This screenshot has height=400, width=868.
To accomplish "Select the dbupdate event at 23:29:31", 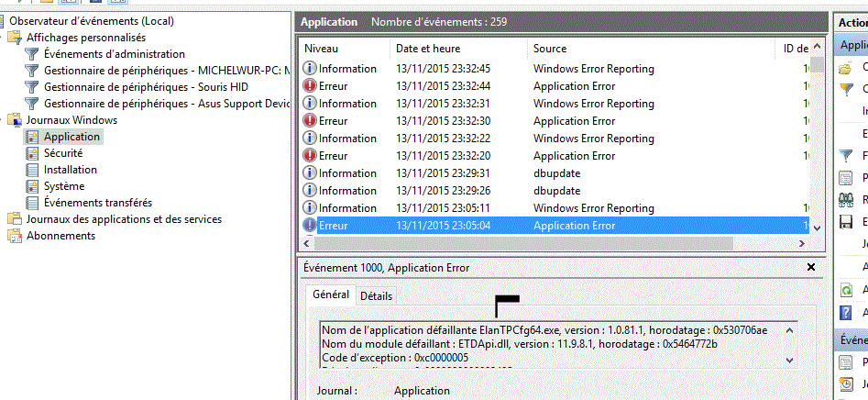I will pyautogui.click(x=555, y=172).
